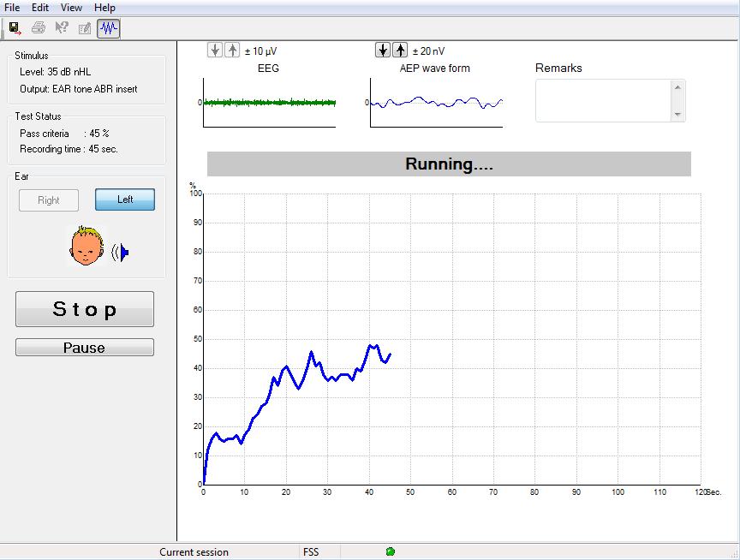Open the View menu
The image size is (740, 560).
coord(71,8)
